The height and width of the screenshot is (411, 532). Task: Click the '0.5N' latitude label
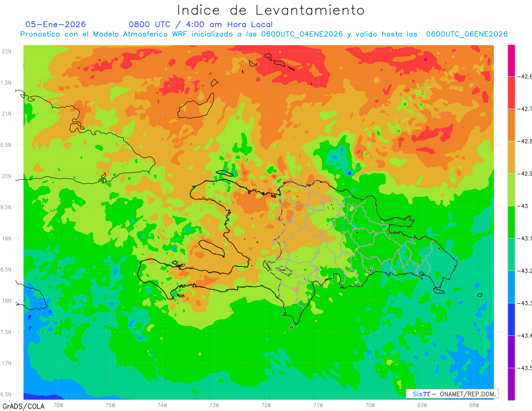click(x=7, y=145)
